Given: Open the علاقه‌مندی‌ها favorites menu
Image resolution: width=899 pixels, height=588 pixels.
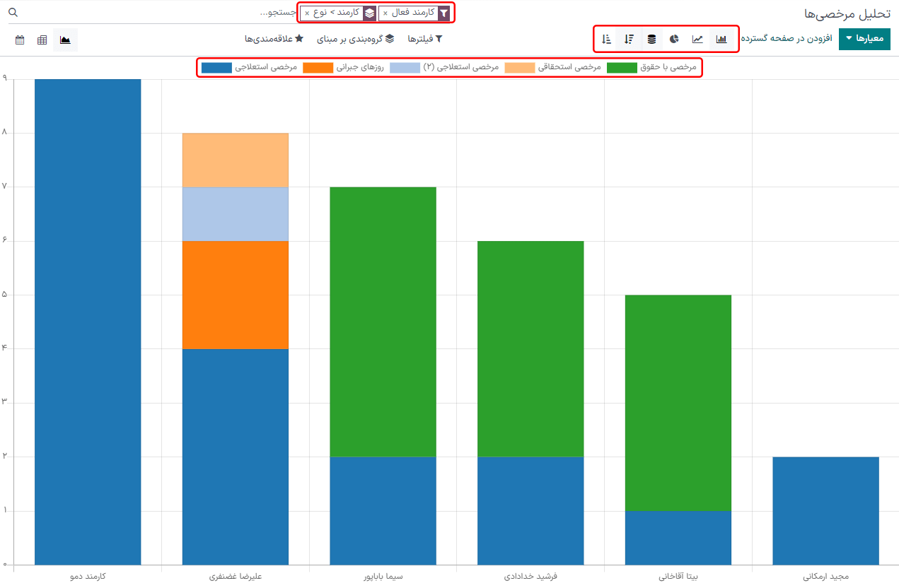Looking at the screenshot, I should click(274, 39).
